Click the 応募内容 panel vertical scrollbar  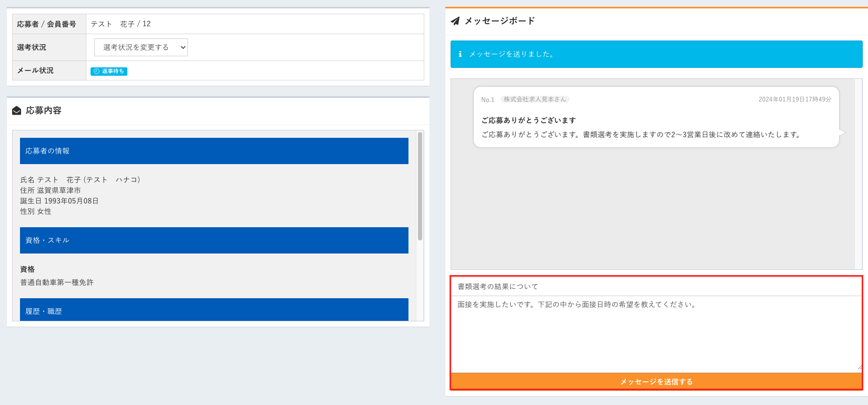click(420, 186)
